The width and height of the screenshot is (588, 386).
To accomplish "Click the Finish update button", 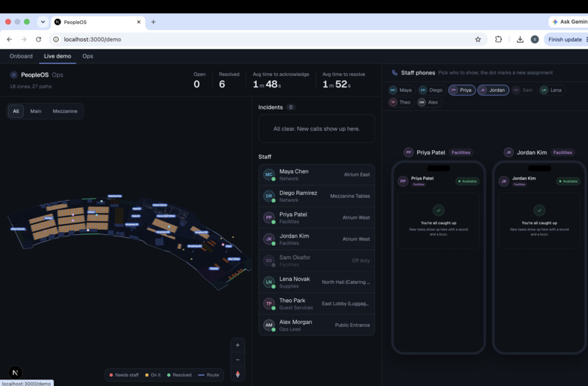I will tap(565, 39).
